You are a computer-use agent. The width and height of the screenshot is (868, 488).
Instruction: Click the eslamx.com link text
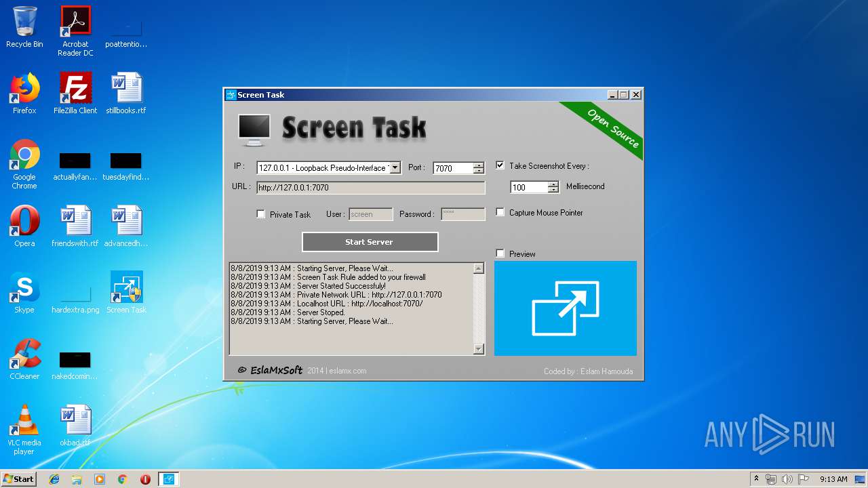pos(349,371)
